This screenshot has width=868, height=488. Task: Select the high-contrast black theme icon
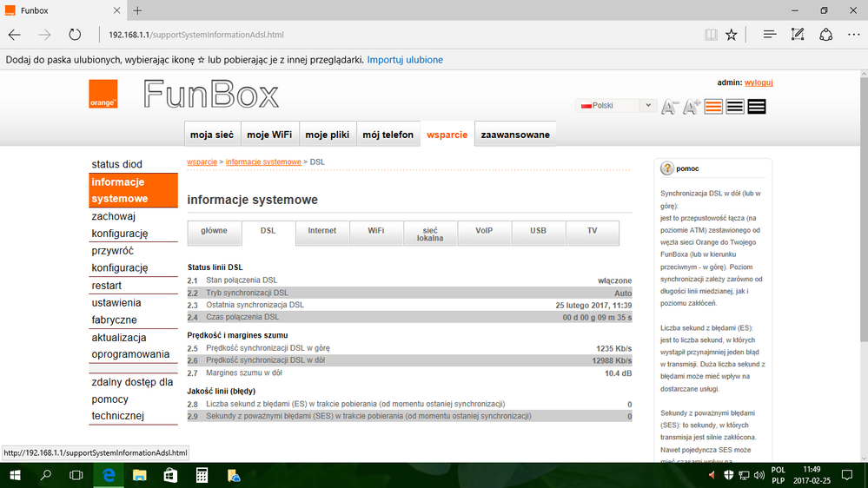pyautogui.click(x=757, y=106)
